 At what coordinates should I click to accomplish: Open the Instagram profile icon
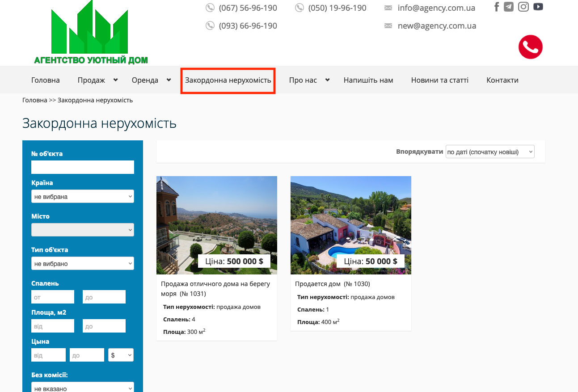523,7
